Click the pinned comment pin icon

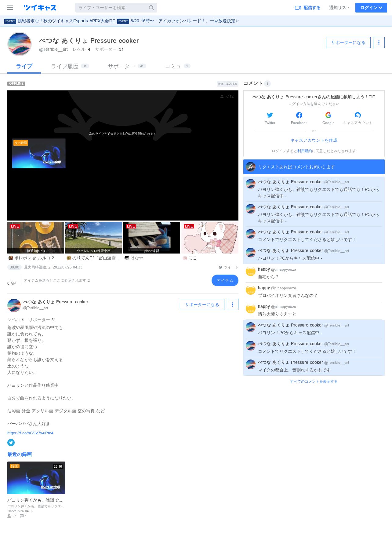click(x=251, y=167)
